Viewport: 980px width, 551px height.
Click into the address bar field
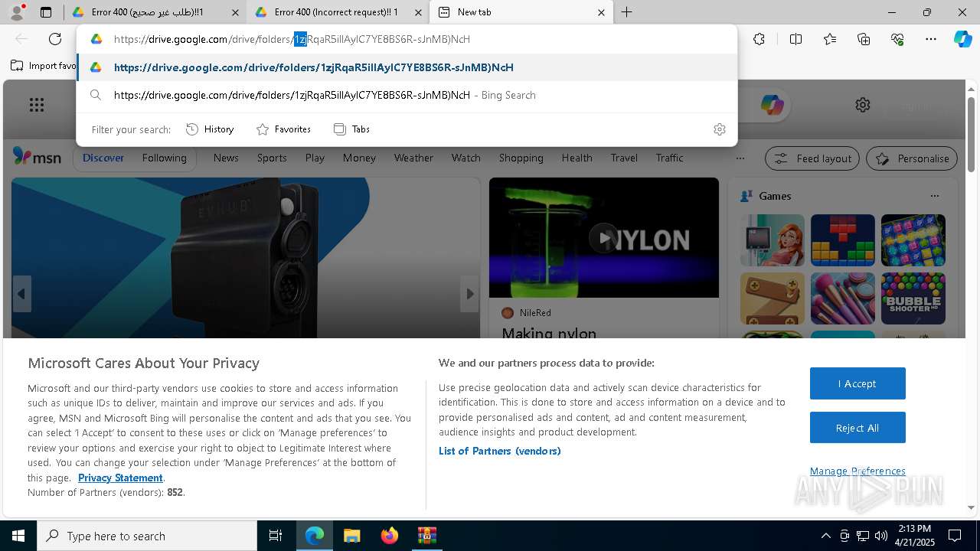pos(407,39)
